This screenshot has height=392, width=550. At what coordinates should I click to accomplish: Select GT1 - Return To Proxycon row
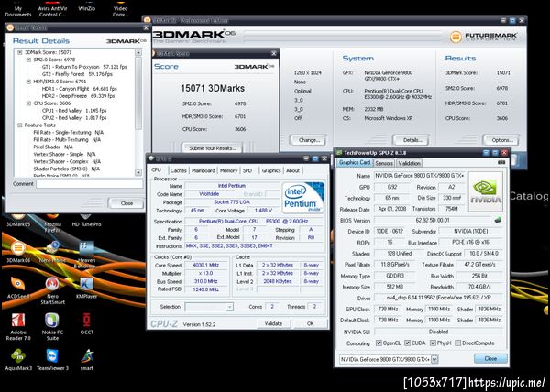click(x=84, y=67)
